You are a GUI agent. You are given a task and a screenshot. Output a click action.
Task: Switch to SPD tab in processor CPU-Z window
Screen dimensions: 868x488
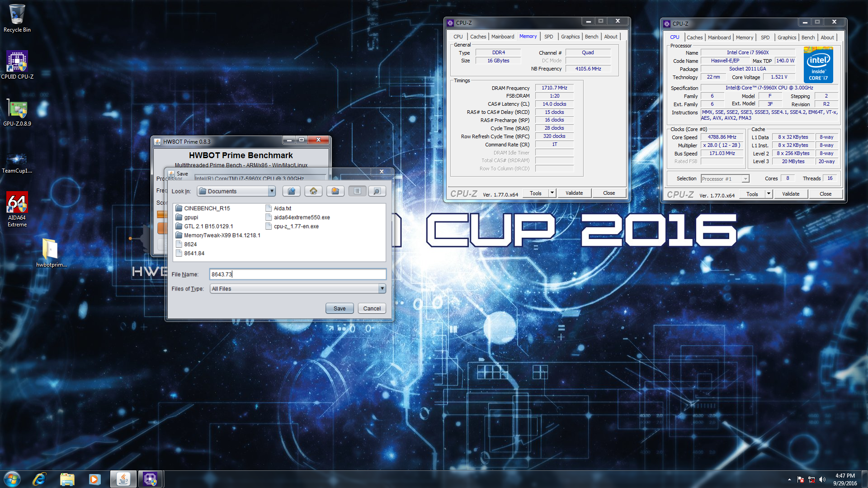[765, 38]
